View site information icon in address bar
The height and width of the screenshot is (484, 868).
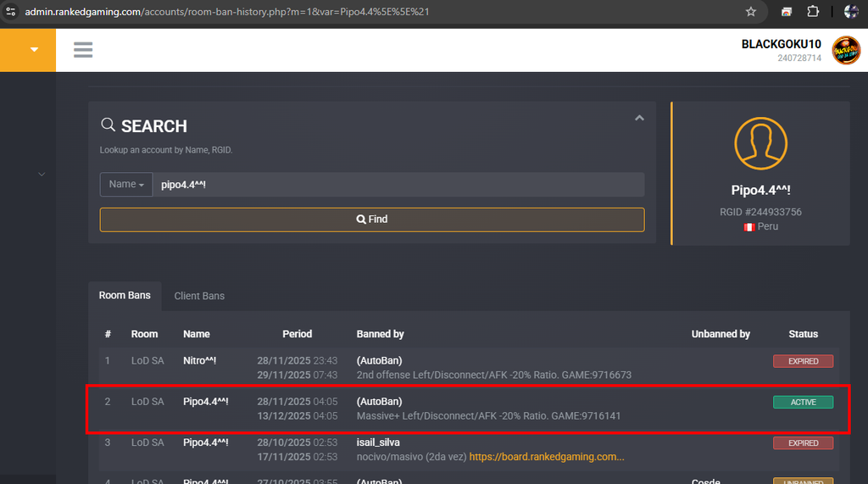click(x=10, y=12)
